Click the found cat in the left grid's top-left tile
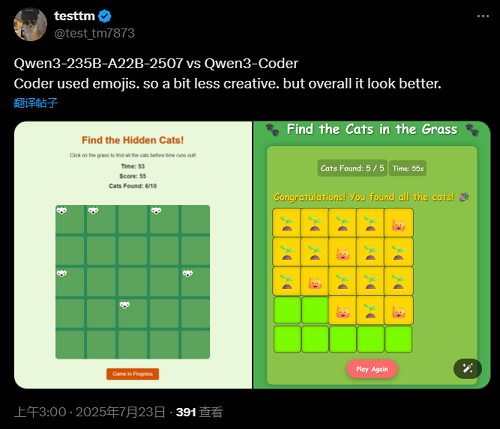500x429 pixels. pos(62,211)
